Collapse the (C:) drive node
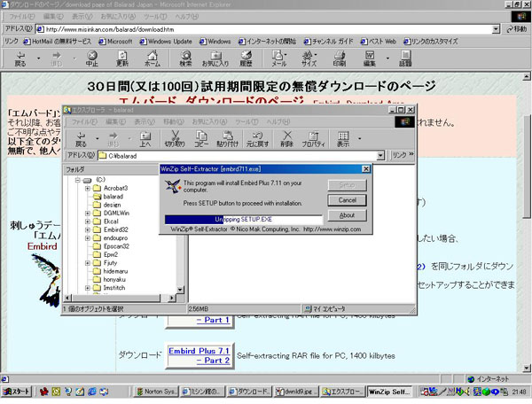532x404 pixels. (x=78, y=180)
